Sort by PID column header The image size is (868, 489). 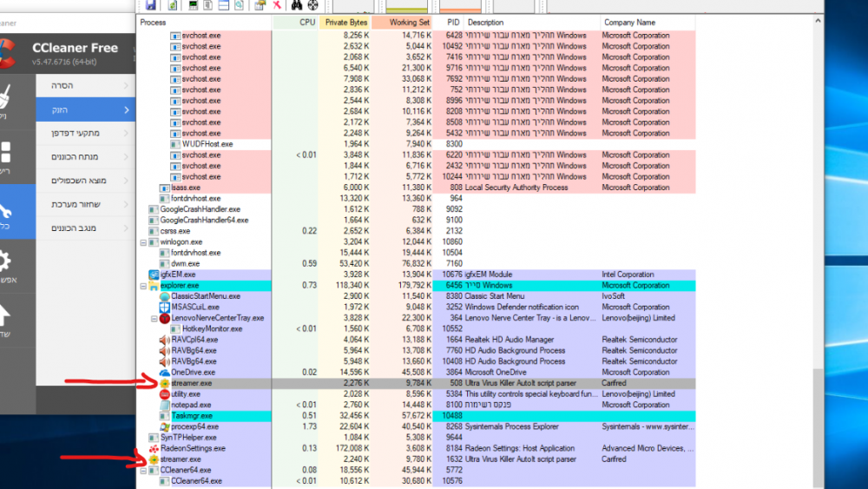click(448, 23)
